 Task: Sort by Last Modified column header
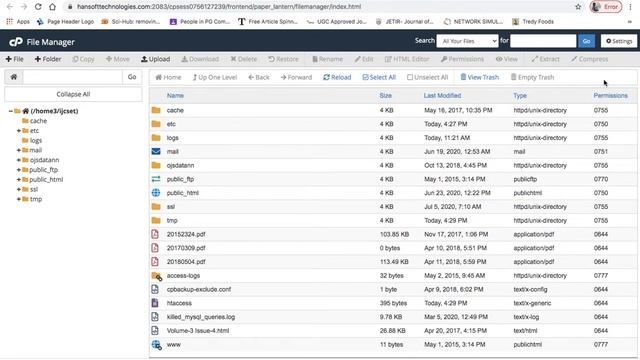point(442,96)
